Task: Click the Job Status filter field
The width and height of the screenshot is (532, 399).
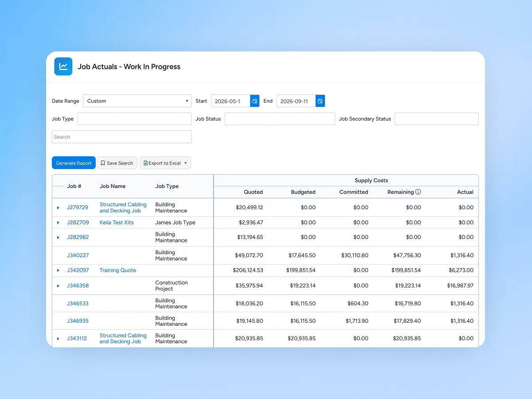Action: click(x=280, y=119)
